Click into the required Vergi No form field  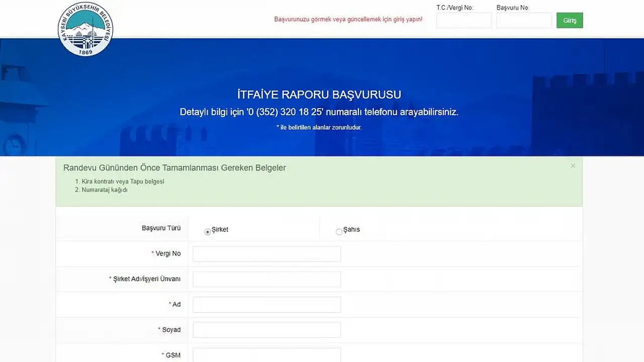(267, 254)
